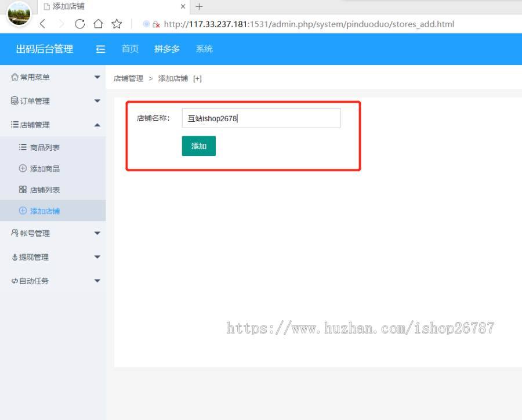Click the address bar URL
This screenshot has width=522, height=420.
click(309, 24)
